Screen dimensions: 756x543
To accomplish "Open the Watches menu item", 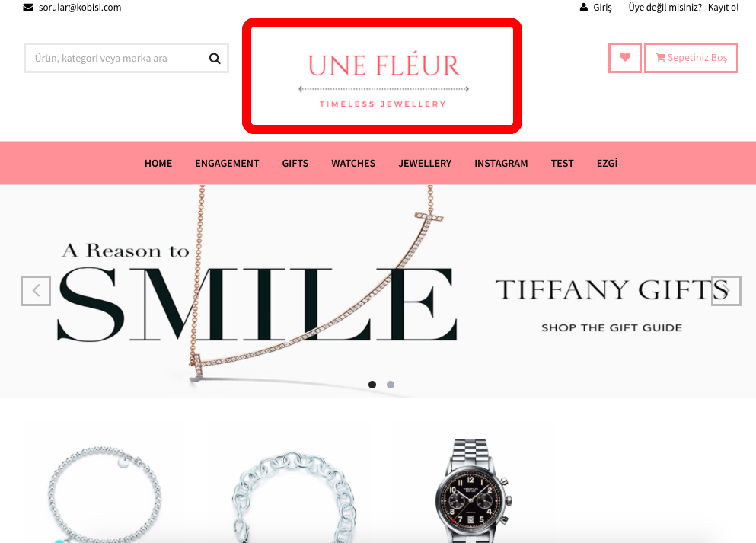I will [x=353, y=164].
